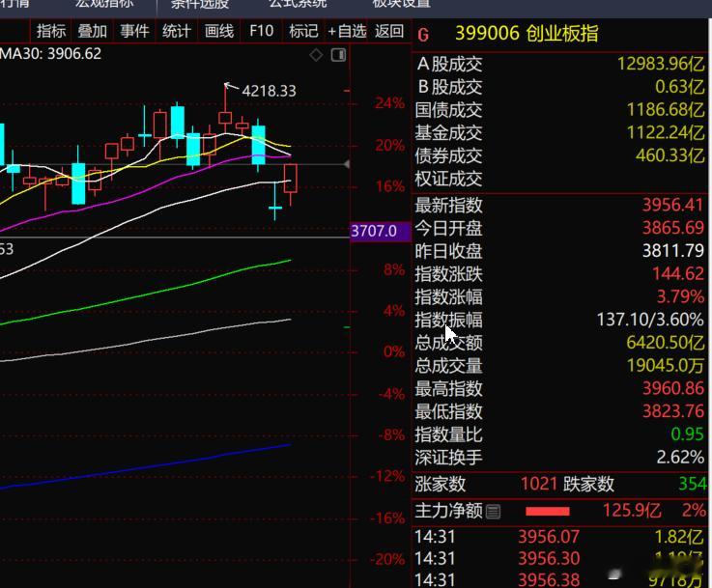This screenshot has height=588, width=712.
Task: Click the 最新指数 value 3956.41
Action: click(x=673, y=205)
